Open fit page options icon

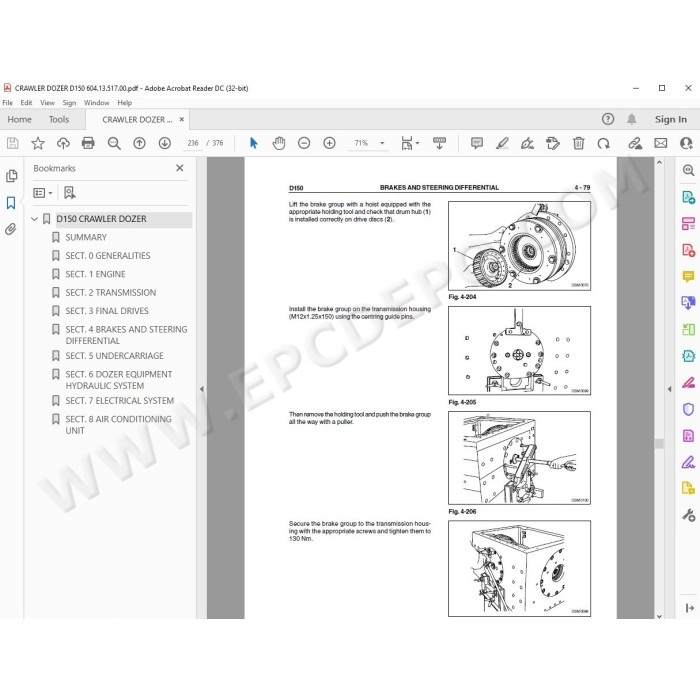click(x=410, y=143)
